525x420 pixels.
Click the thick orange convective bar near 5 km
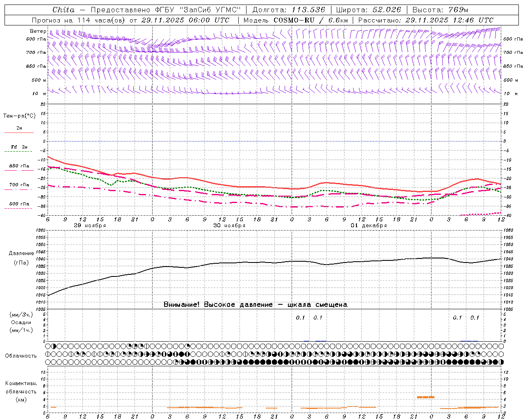[426, 397]
